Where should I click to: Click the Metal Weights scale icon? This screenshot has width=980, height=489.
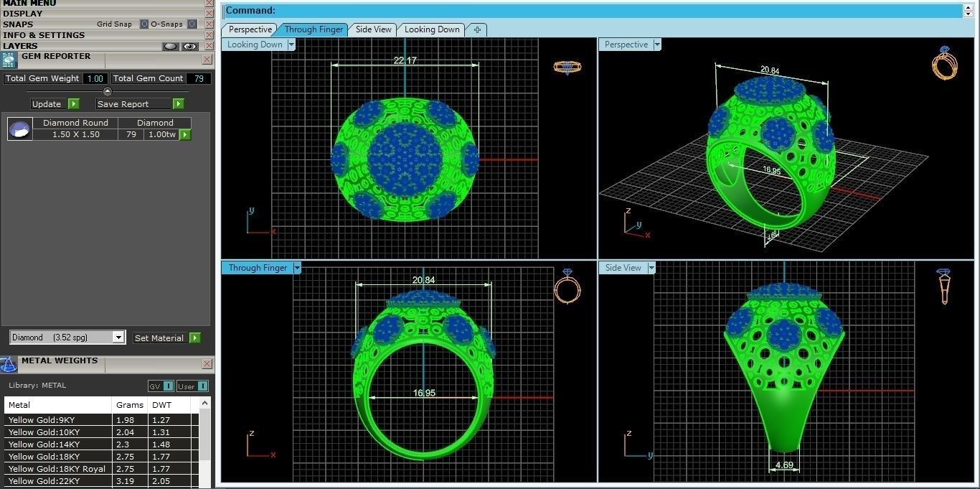tap(9, 365)
